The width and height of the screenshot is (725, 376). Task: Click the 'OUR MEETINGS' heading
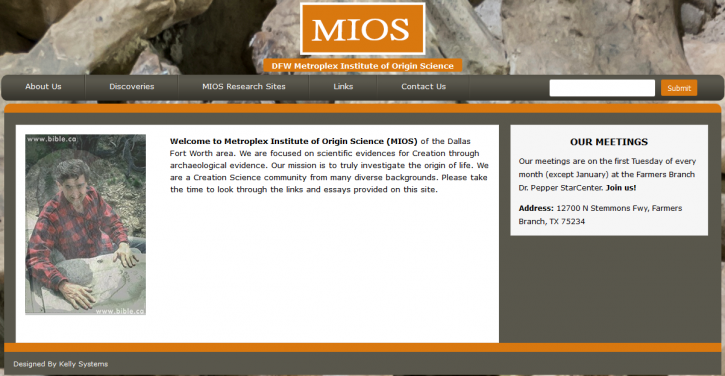609,142
